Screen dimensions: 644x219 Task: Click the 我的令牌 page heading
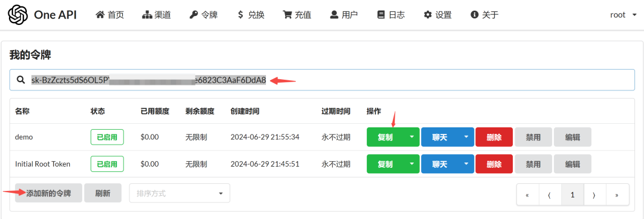30,55
